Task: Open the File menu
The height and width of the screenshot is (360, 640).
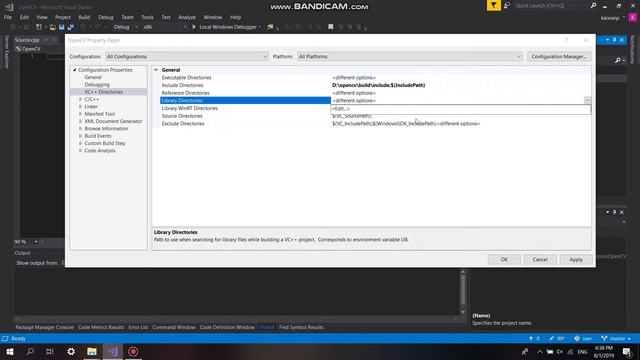Action: click(8, 17)
